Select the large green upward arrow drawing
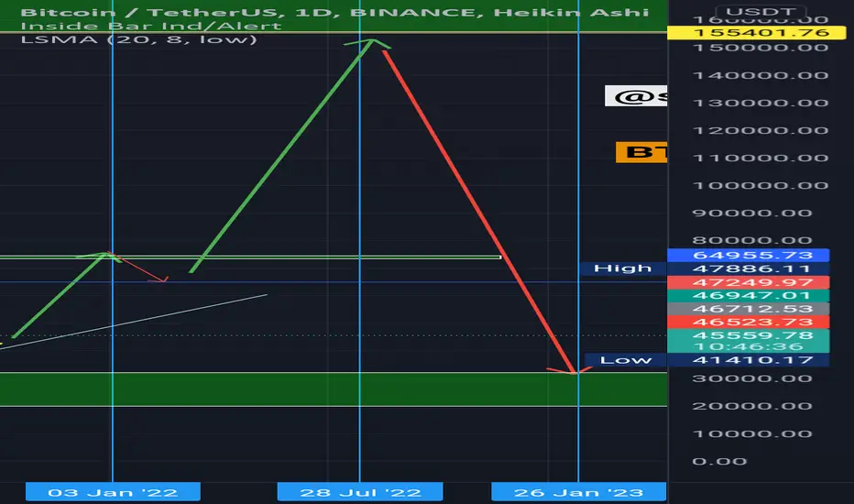Viewport: 854px width, 504px height. (x=281, y=155)
